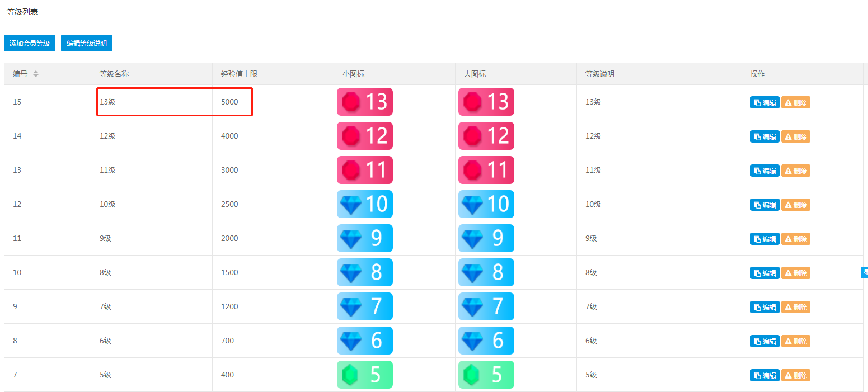868x392 pixels.
Task: Edit the 13级 row with 编辑
Action: pyautogui.click(x=764, y=102)
